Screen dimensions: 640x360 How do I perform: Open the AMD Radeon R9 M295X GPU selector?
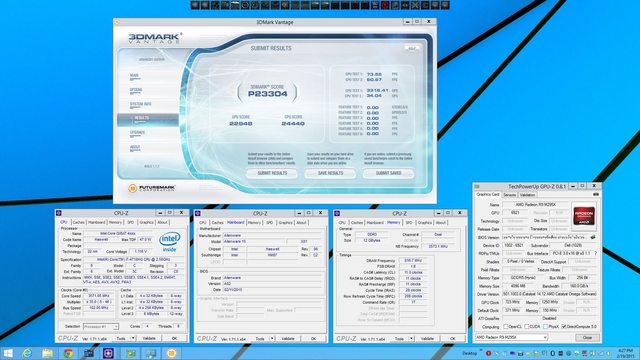[511, 338]
